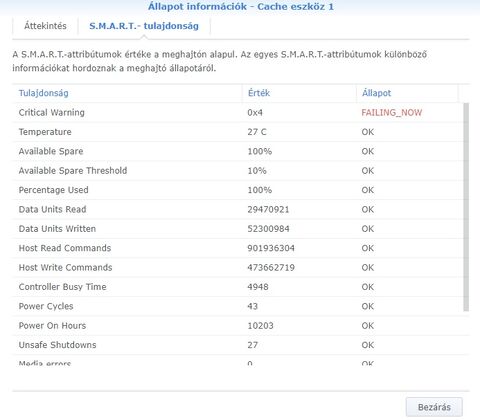The height and width of the screenshot is (420, 480).
Task: Click the vertical scrollbar of the attribute list
Action: pyautogui.click(x=466, y=207)
